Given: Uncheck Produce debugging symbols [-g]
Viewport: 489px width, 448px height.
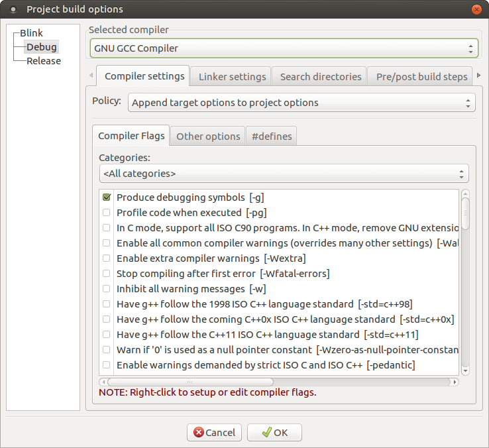Looking at the screenshot, I should (107, 197).
